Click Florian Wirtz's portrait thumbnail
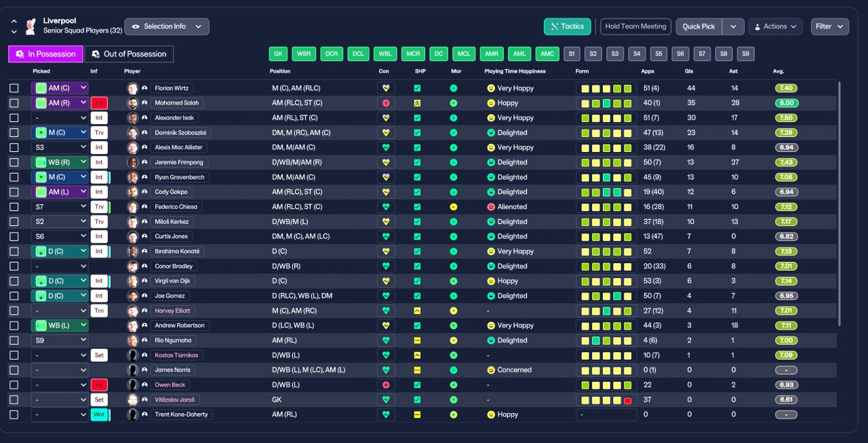The width and height of the screenshot is (868, 443). tap(132, 88)
